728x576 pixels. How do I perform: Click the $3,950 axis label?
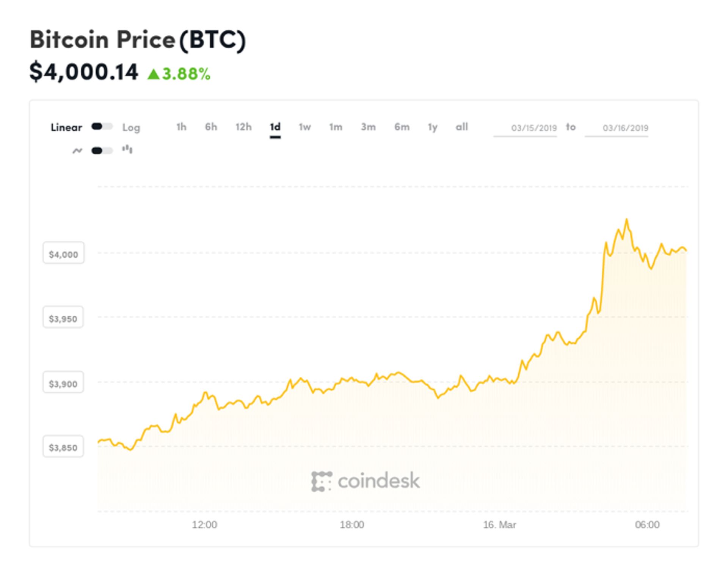[63, 318]
